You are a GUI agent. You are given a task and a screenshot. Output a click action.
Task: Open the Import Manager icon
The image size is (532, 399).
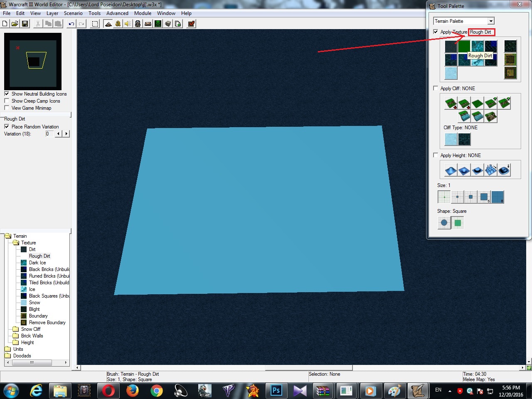178,24
